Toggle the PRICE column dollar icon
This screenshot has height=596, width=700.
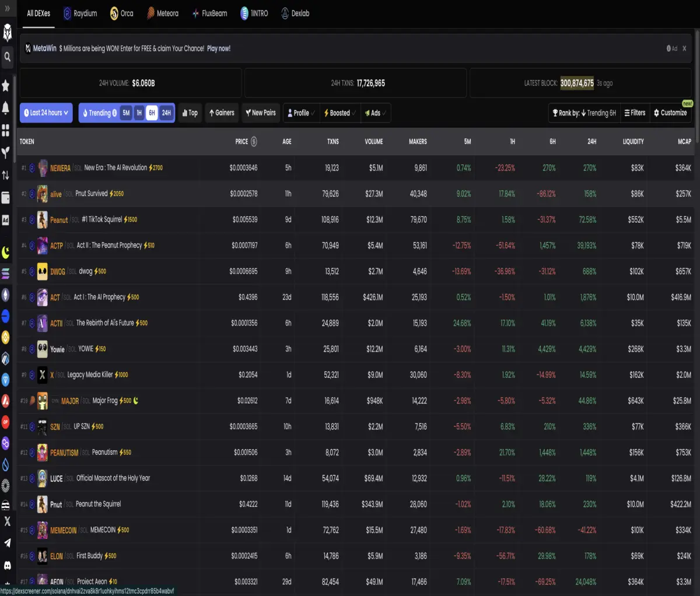point(254,142)
